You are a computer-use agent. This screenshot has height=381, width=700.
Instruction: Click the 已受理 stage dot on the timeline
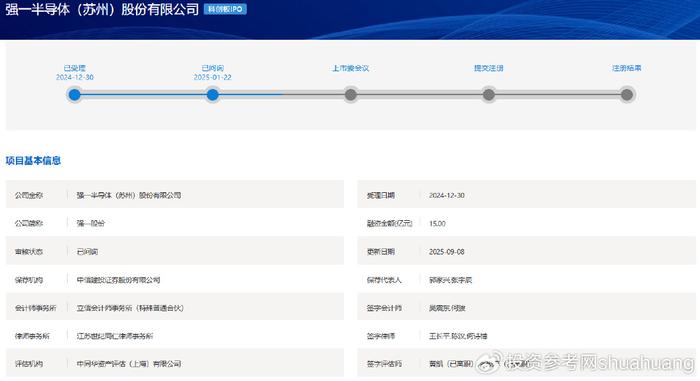(x=75, y=95)
